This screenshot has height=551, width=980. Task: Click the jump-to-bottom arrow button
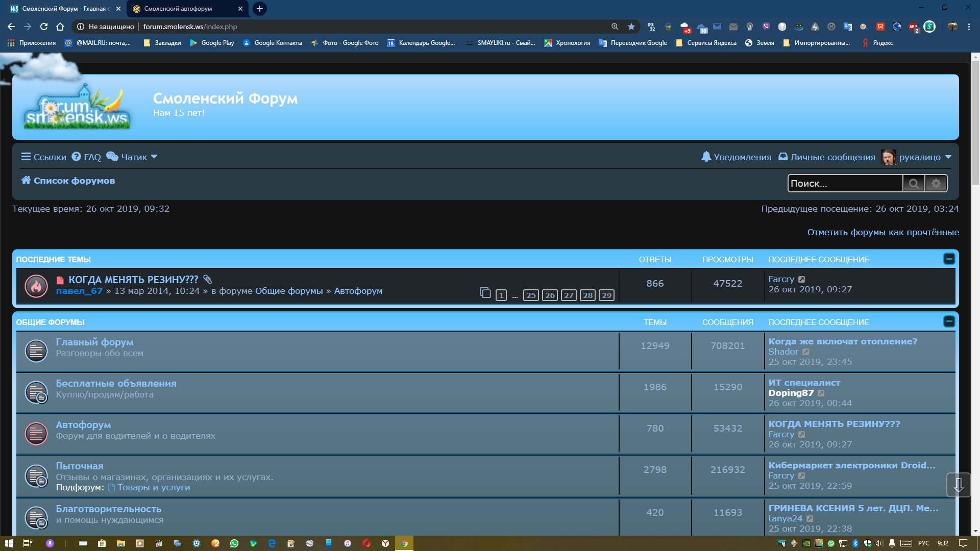click(959, 485)
